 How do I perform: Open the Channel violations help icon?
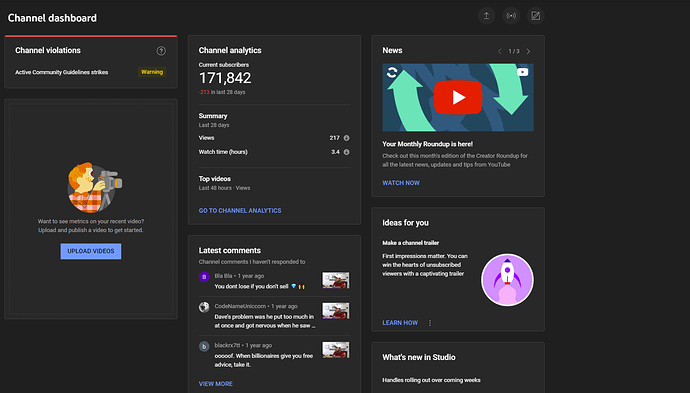click(161, 51)
